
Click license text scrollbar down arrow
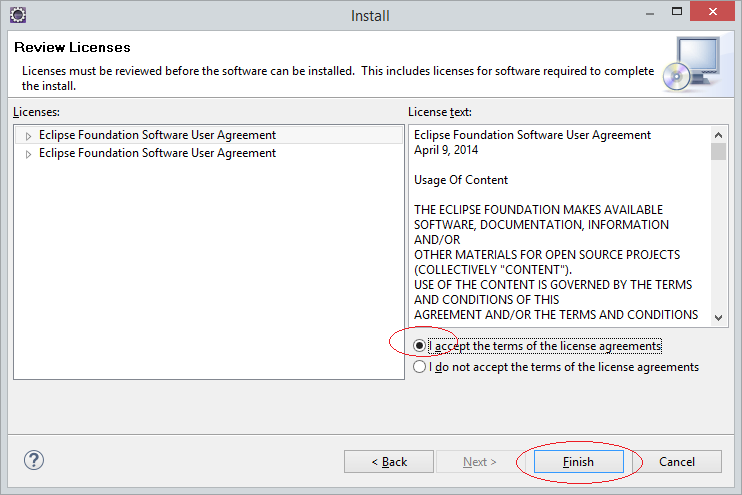[x=718, y=318]
